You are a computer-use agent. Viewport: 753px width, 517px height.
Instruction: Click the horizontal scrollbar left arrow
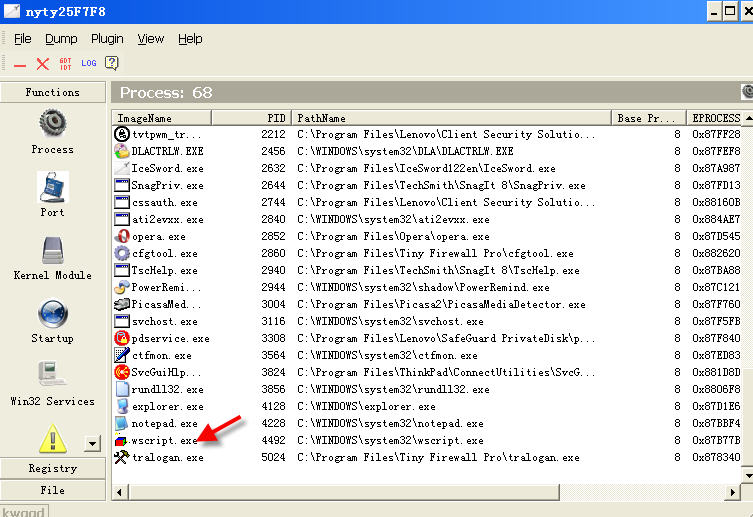coord(119,492)
